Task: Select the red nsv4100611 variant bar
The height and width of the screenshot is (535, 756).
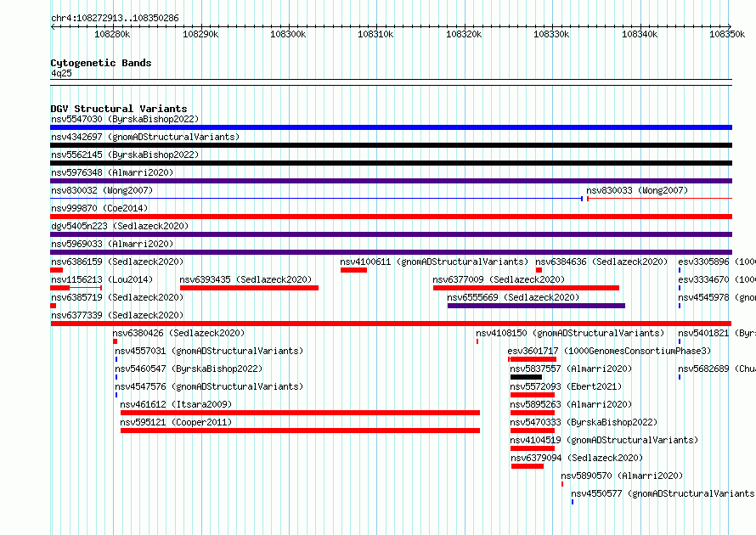Action: pos(354,270)
